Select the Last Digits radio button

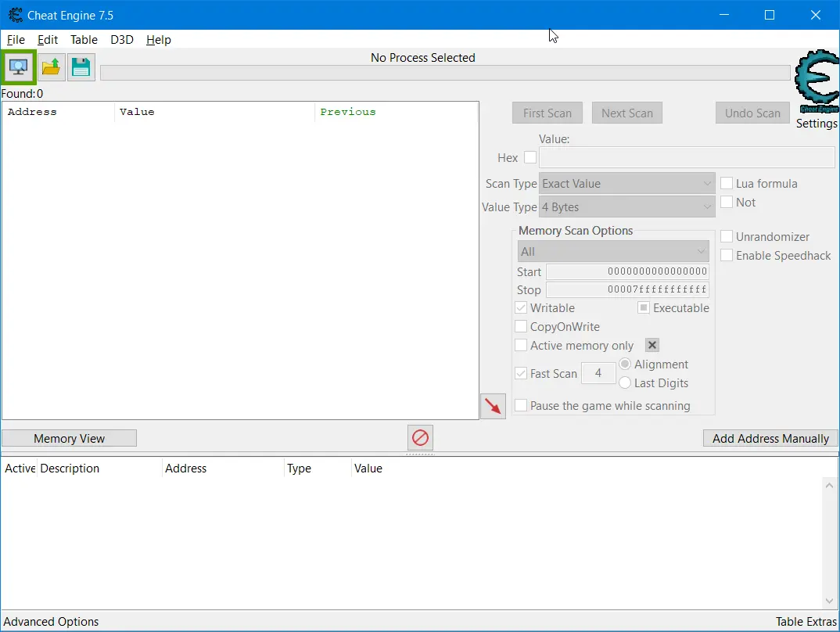pos(625,383)
